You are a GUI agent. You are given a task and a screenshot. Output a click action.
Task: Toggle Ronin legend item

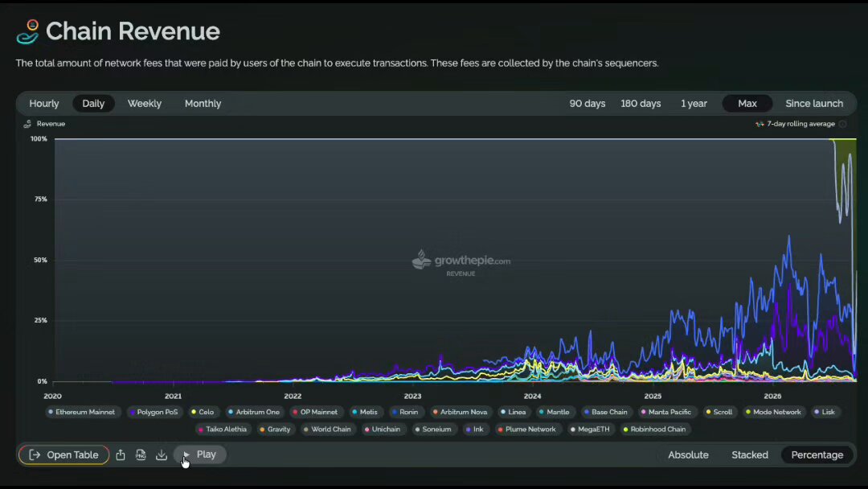(x=404, y=412)
